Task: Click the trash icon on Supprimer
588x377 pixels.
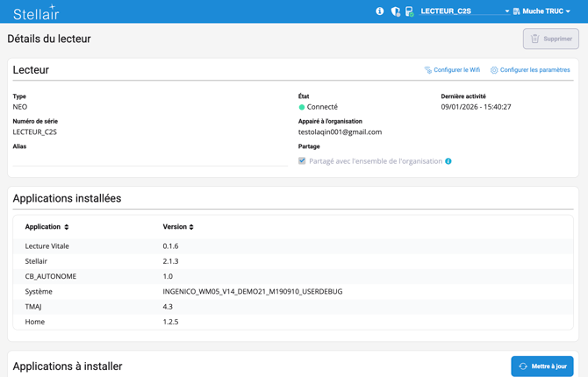Action: 534,39
